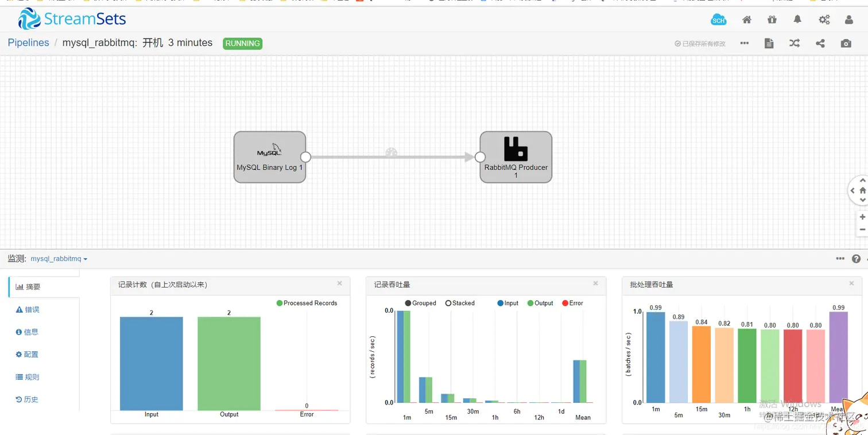Share the pipeline

point(820,43)
